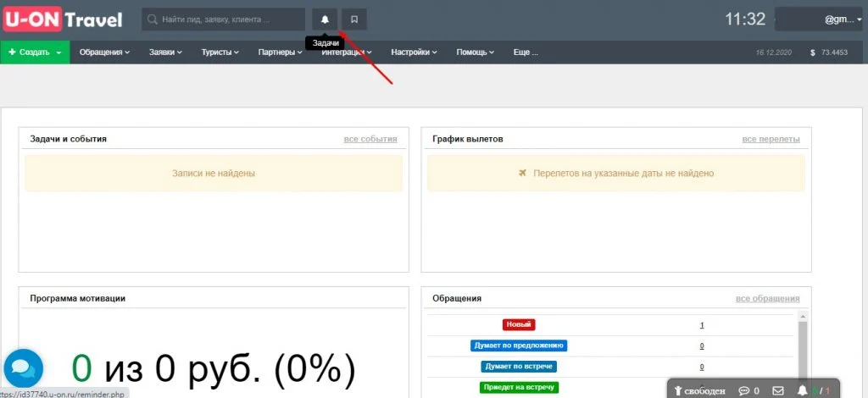The height and width of the screenshot is (398, 868).
Task: Click the График вылетов panel heading
Action: (x=467, y=139)
